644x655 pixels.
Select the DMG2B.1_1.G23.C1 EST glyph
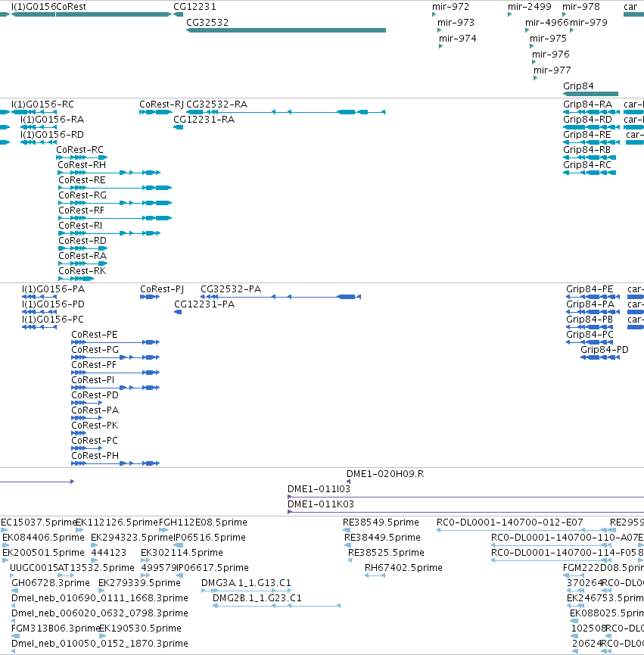(x=277, y=606)
